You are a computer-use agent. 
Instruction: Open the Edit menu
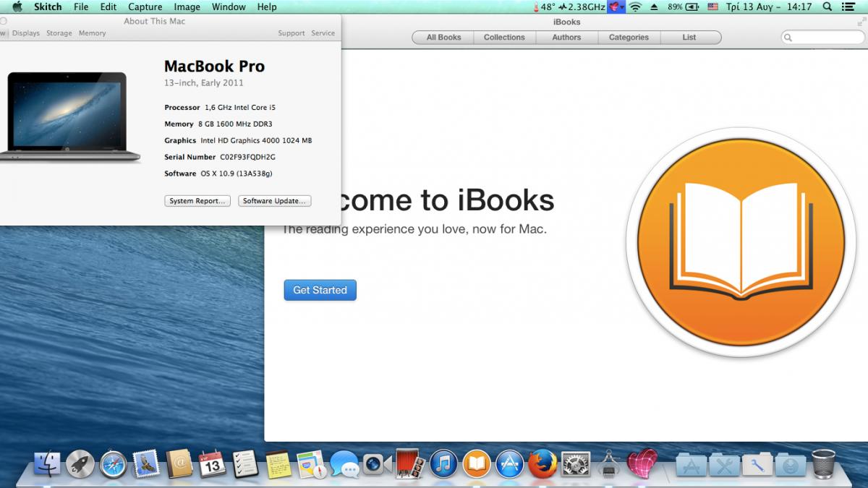109,7
